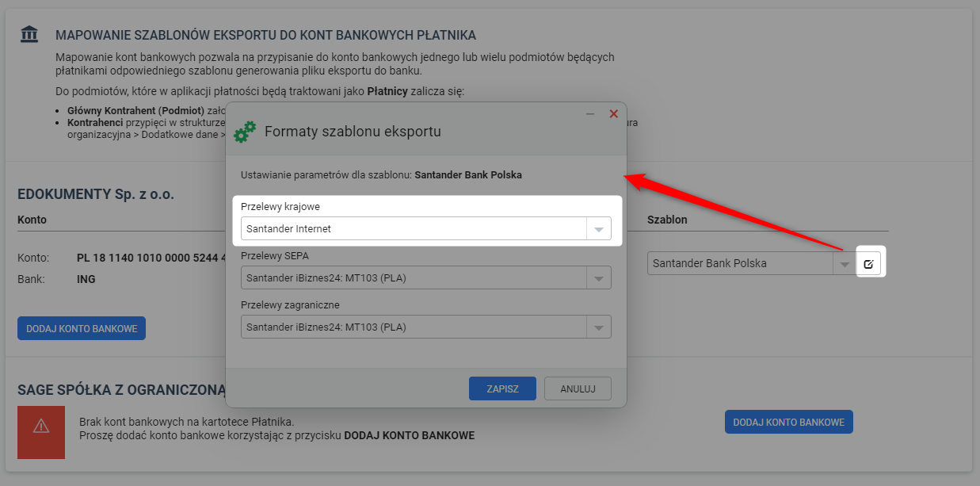Click the bold Santander Bank Polska template name in the dialog

pos(468,175)
